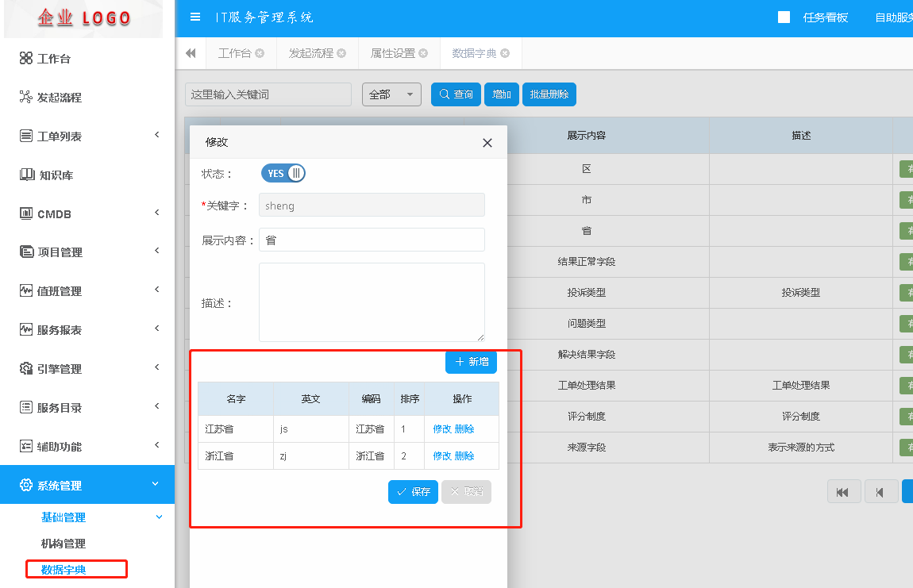Click the 发起流程 sidebar icon item

pyautogui.click(x=59, y=98)
